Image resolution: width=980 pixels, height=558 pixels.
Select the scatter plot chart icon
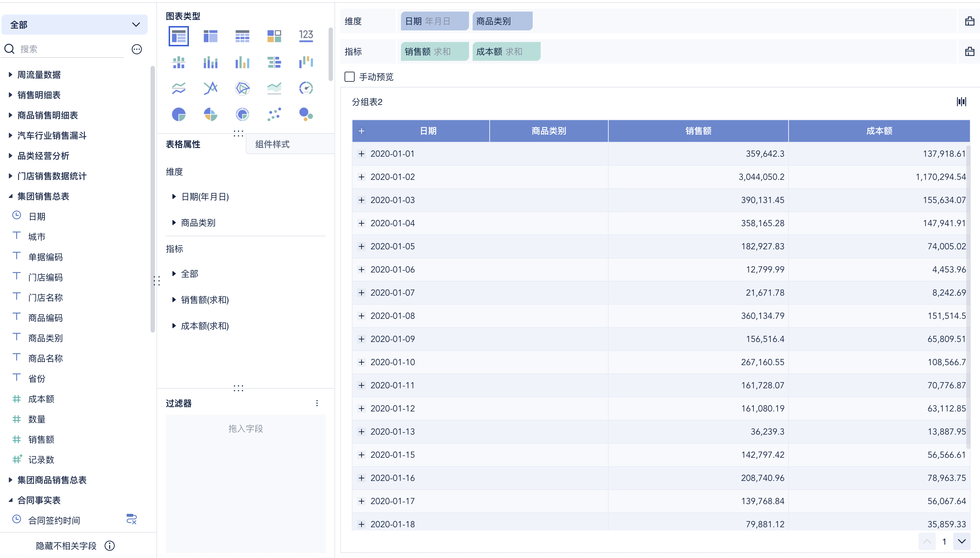(x=274, y=114)
